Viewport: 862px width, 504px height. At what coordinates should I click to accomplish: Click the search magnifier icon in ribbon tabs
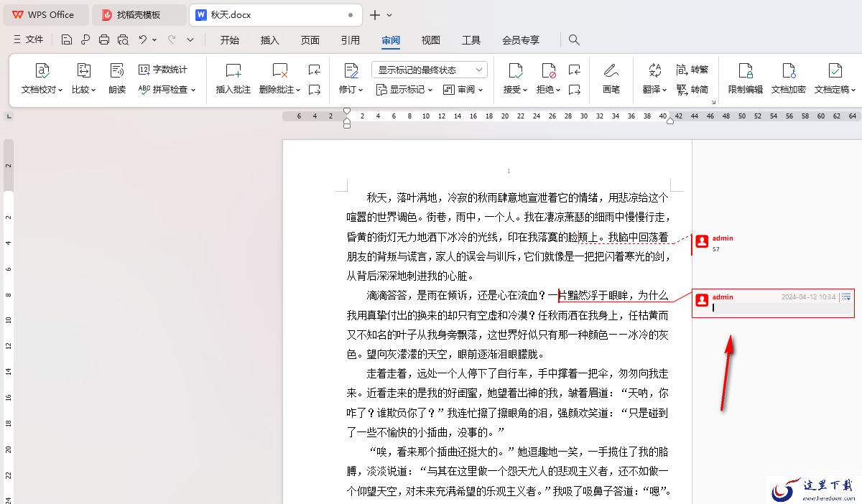click(x=574, y=40)
